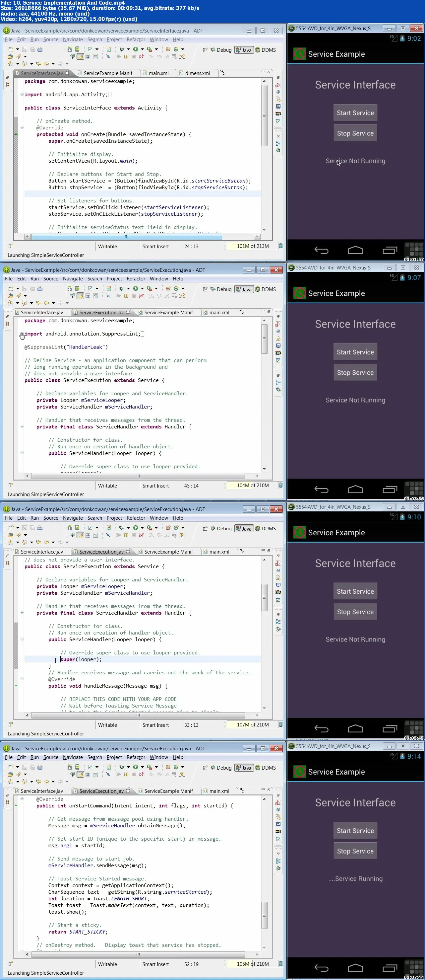Image resolution: width=425 pixels, height=980 pixels.
Task: Tap Stop Service in the 9:10 emulator
Action: (355, 612)
